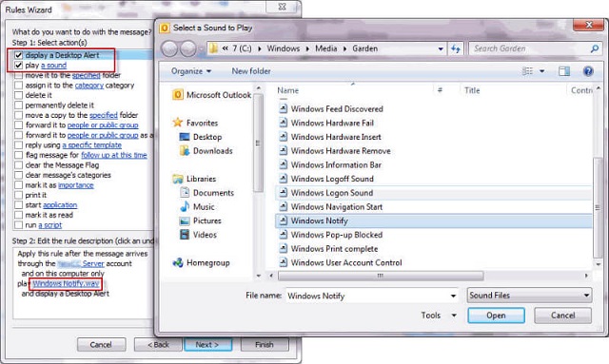Viewport: 609px width, 364px height.
Task: Click the search magnifier icon
Action: click(x=594, y=48)
